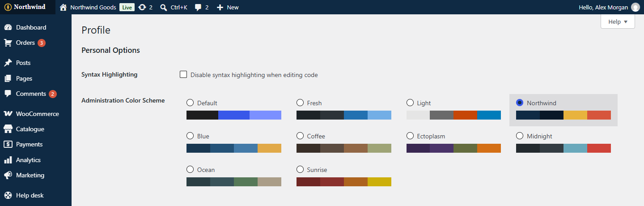Open the Payments menu item

click(x=36, y=144)
